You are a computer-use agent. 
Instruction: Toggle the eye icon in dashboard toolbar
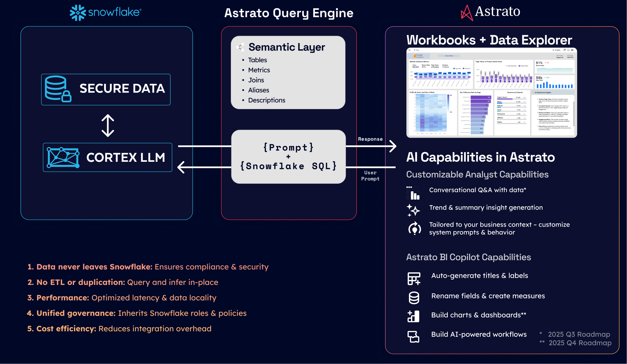572,50
